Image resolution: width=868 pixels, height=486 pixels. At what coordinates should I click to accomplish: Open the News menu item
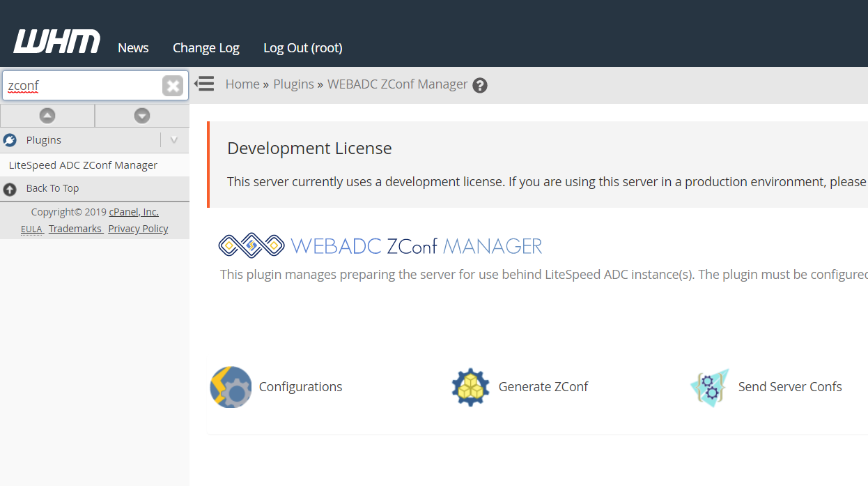(133, 48)
